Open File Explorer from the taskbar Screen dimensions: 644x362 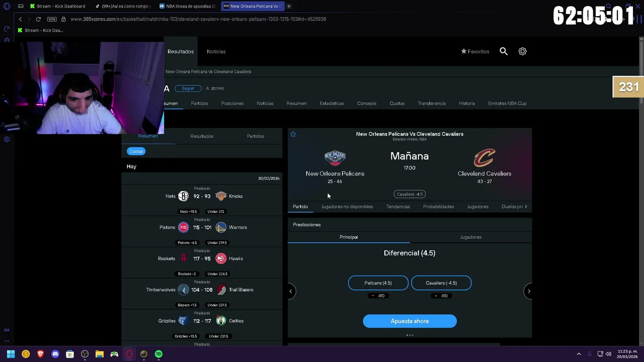click(100, 354)
